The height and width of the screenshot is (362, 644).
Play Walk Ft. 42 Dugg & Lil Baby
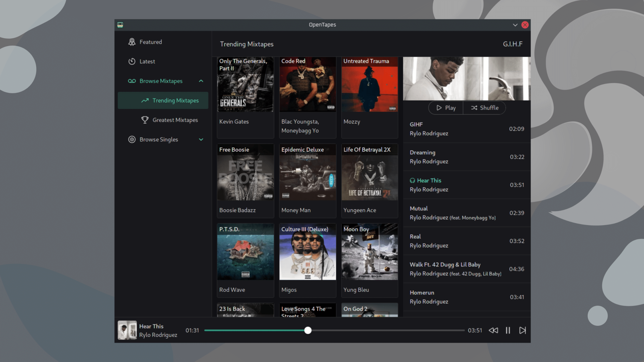point(467,269)
